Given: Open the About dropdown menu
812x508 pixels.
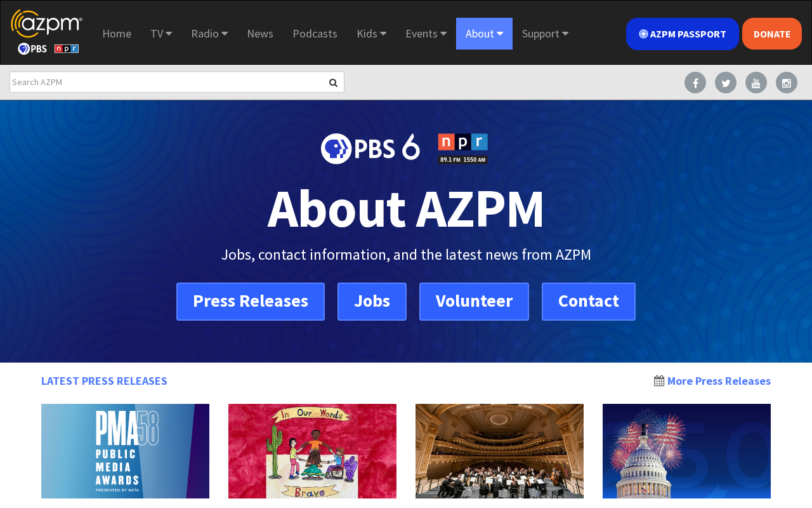Looking at the screenshot, I should [x=484, y=34].
